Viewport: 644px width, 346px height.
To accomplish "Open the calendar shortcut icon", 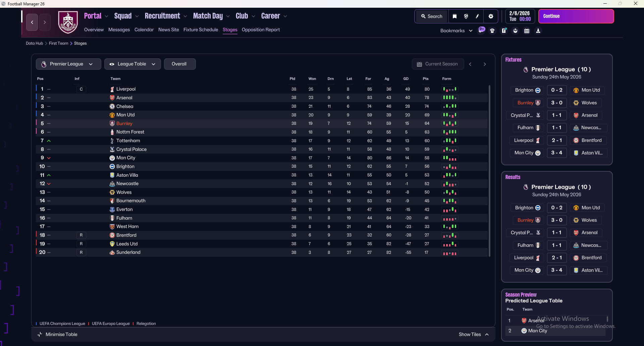I will pyautogui.click(x=527, y=31).
